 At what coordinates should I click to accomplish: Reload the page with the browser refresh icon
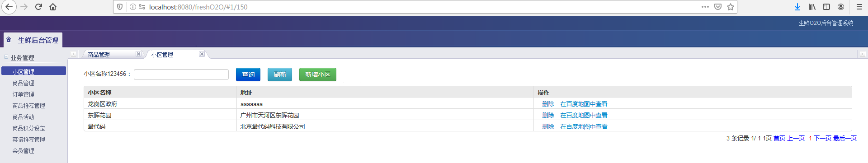point(38,7)
